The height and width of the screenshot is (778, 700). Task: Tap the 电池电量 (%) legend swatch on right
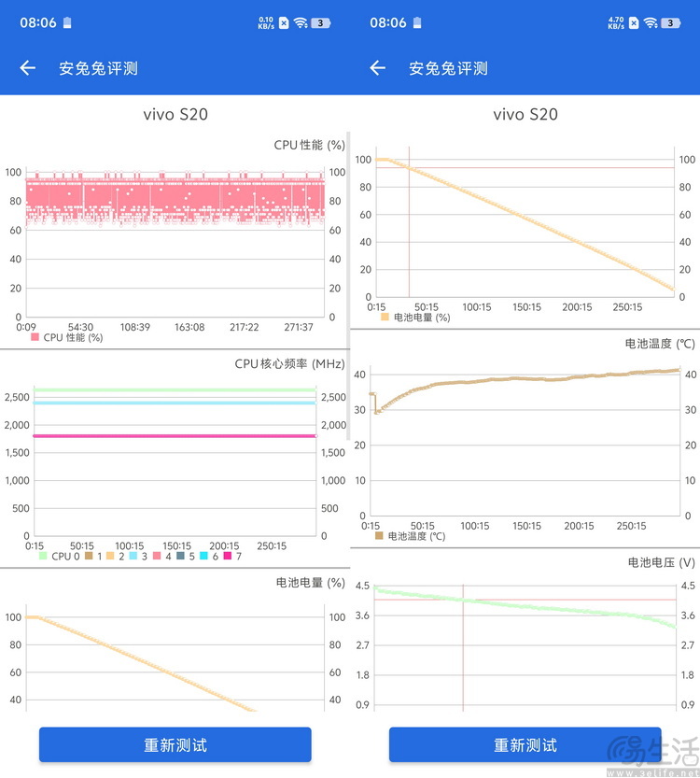[x=385, y=317]
